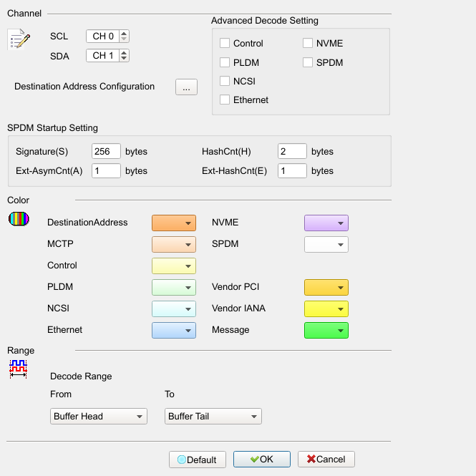Enable the SPDM decode checkbox

[308, 62]
